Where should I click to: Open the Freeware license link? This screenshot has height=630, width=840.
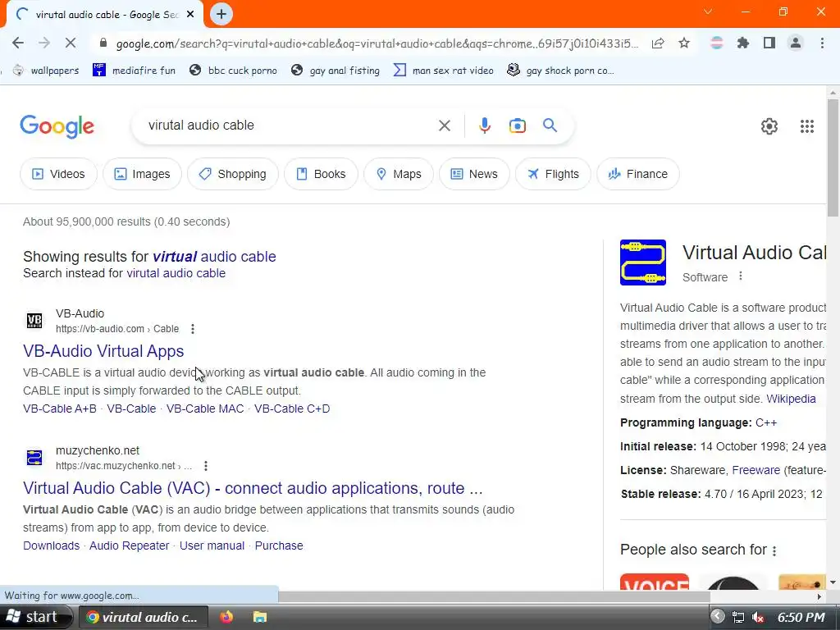pyautogui.click(x=756, y=470)
